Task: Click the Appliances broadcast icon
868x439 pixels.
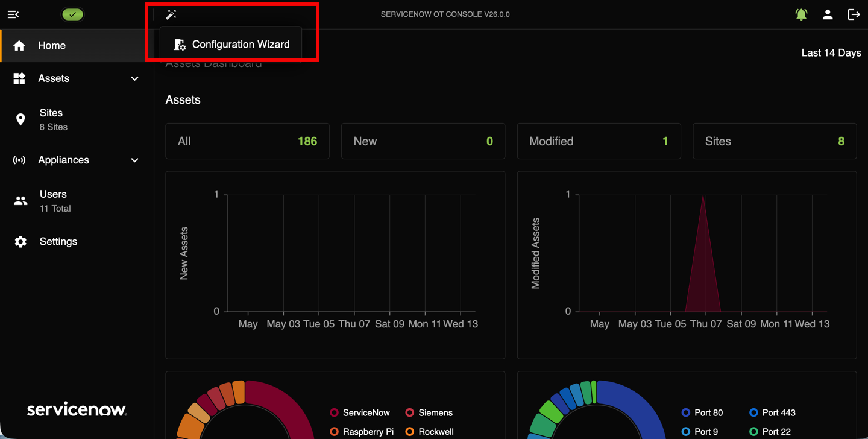Action: point(19,160)
